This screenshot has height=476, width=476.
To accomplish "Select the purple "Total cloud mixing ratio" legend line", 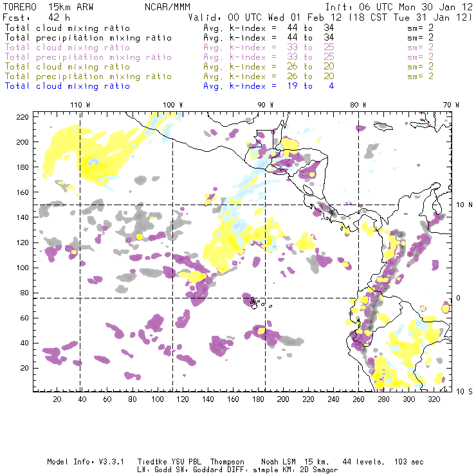I will 68,48.
